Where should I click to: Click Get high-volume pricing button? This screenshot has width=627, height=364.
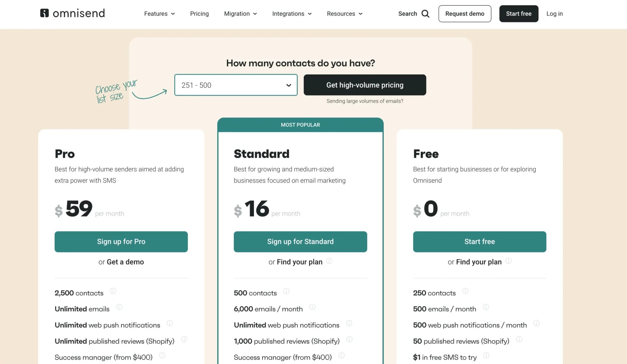pos(365,85)
